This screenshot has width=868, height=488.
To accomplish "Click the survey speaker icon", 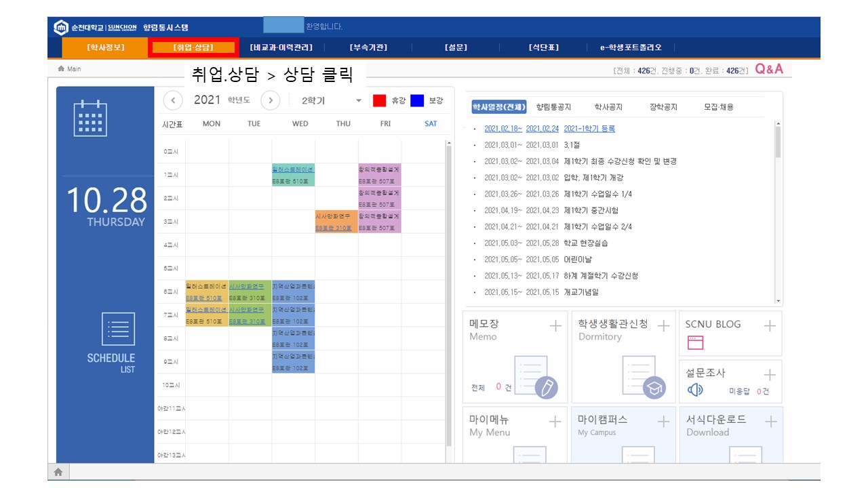I will [x=695, y=390].
